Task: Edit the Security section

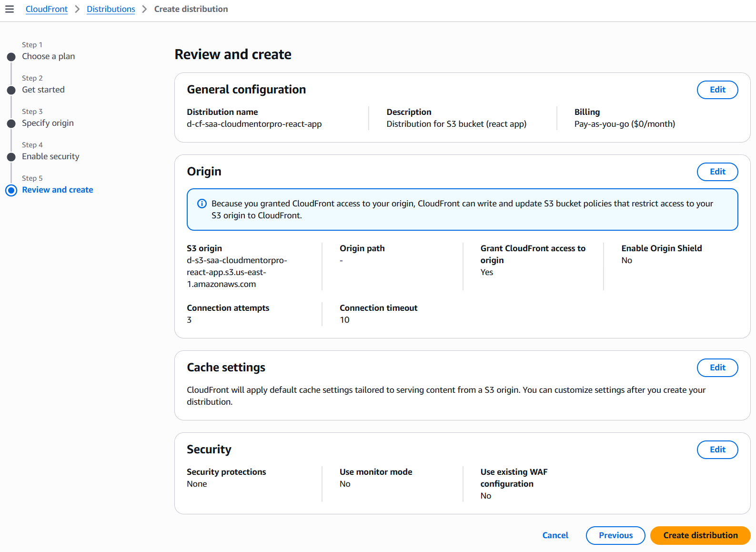Action: click(x=717, y=450)
